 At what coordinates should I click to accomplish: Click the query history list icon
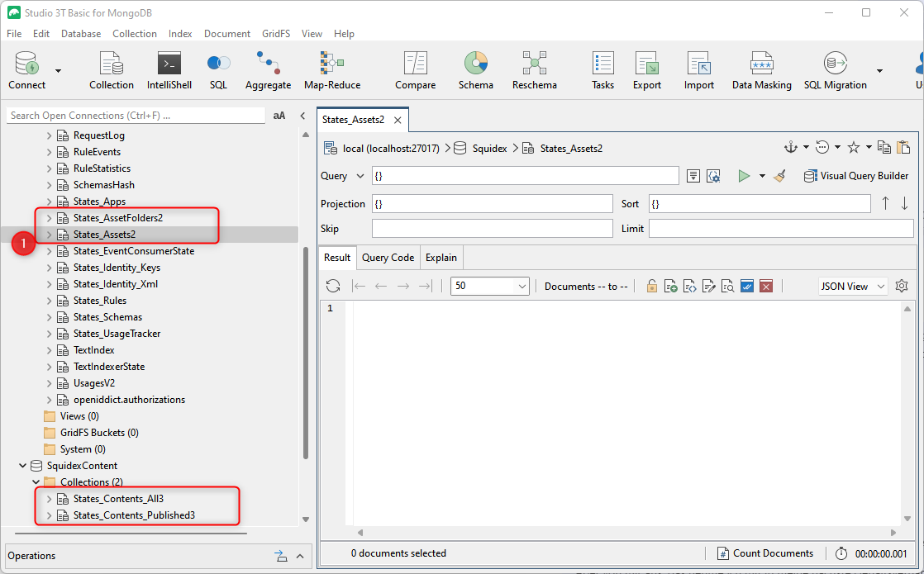(x=693, y=176)
